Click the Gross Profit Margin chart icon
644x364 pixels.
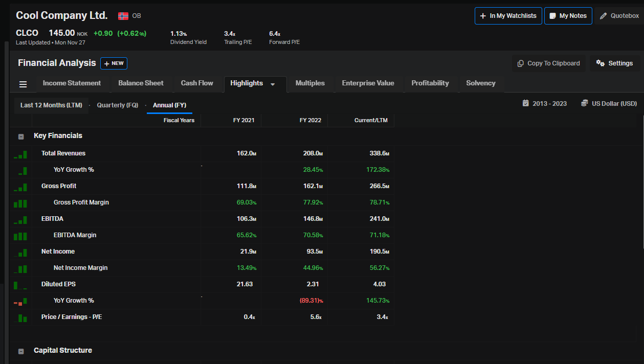(x=20, y=203)
